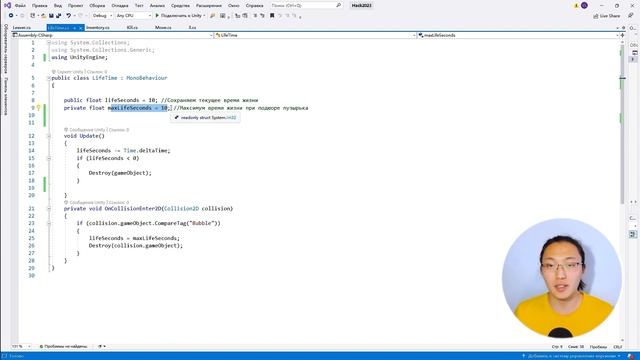Viewport: 640px width, 360px height.
Task: Switch to the Inventory.cs tab
Action: (98, 27)
